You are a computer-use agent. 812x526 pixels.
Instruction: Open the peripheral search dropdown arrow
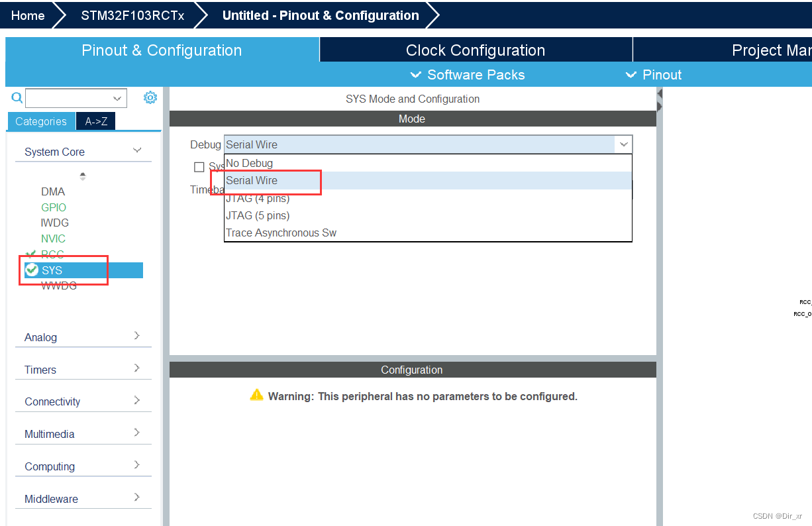pyautogui.click(x=118, y=99)
